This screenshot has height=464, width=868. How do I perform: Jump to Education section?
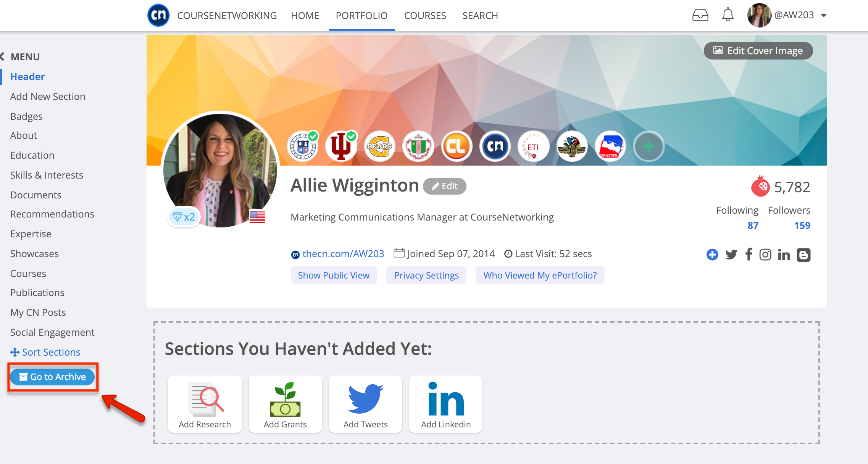(x=32, y=155)
